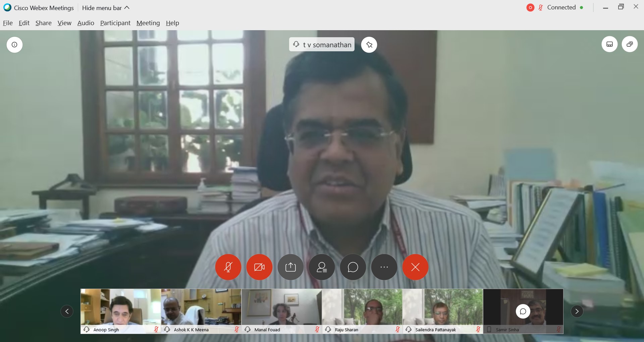This screenshot has width=644, height=342.
Task: Click Sailendra Pattanayak's headset audio icon
Action: tap(409, 330)
